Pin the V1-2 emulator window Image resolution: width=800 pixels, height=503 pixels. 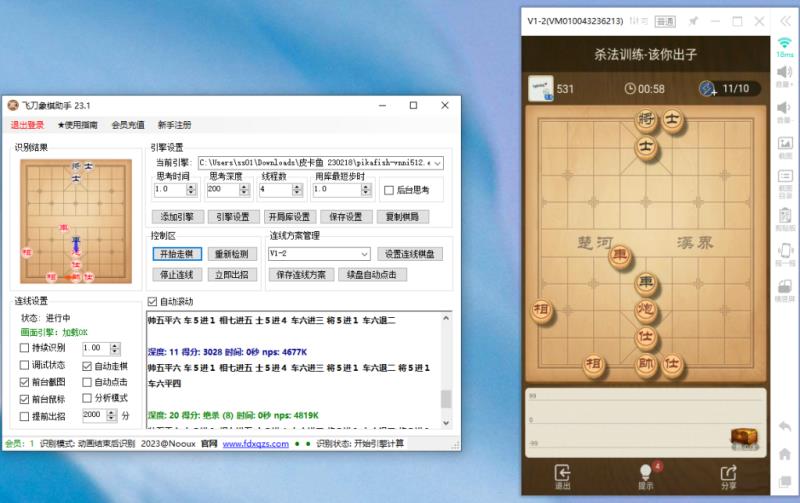[x=693, y=21]
